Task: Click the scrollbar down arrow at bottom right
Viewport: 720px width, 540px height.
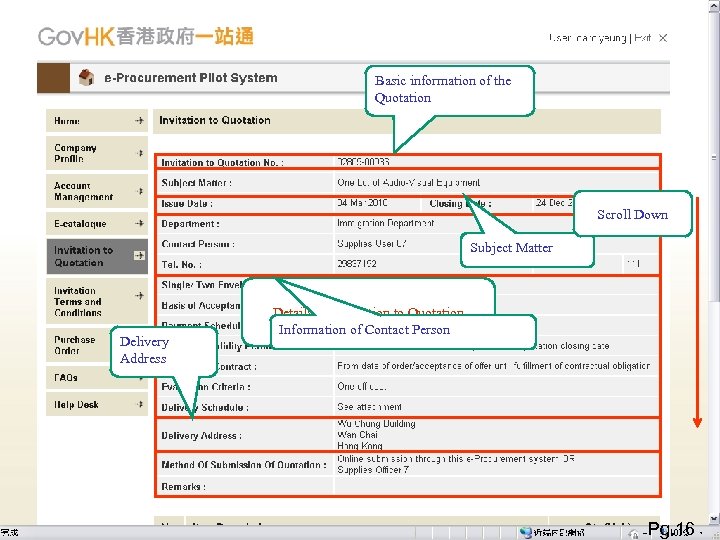Action: (714, 519)
